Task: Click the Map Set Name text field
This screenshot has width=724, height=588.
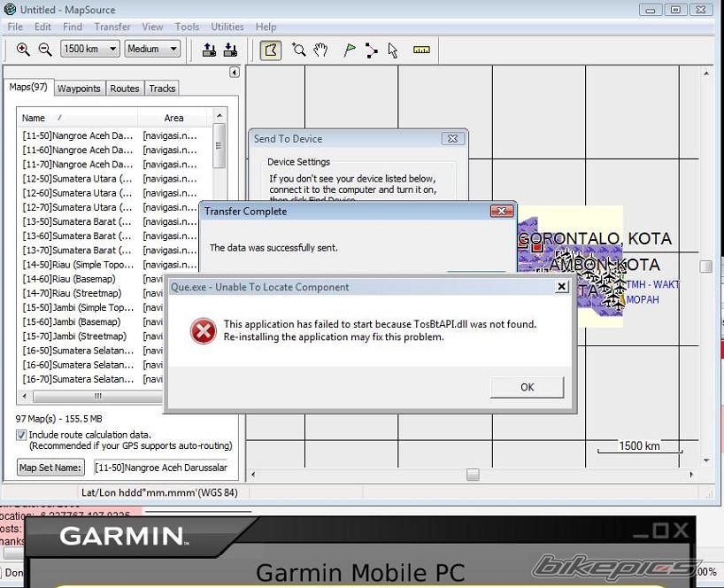Action: (161, 468)
